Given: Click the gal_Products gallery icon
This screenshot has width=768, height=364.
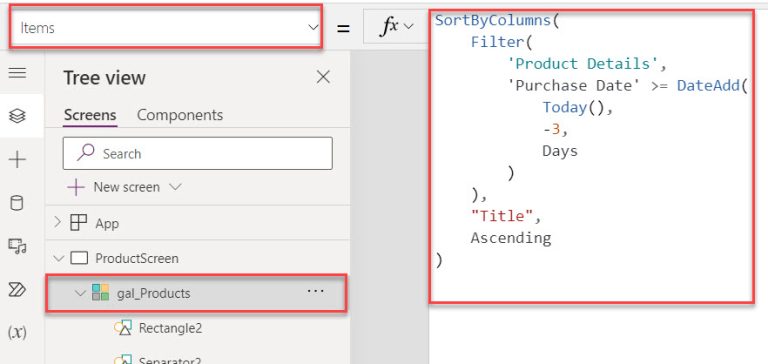Looking at the screenshot, I should tap(100, 293).
